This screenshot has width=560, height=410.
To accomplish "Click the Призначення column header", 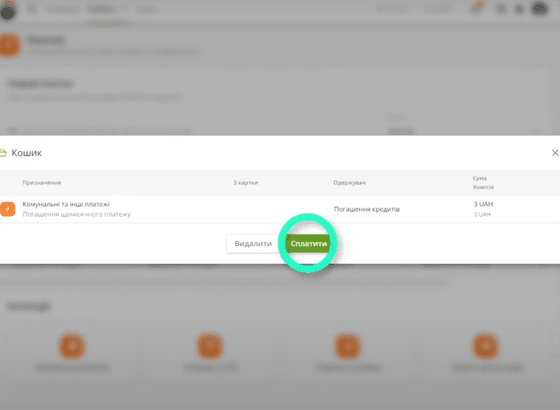I will tap(42, 182).
